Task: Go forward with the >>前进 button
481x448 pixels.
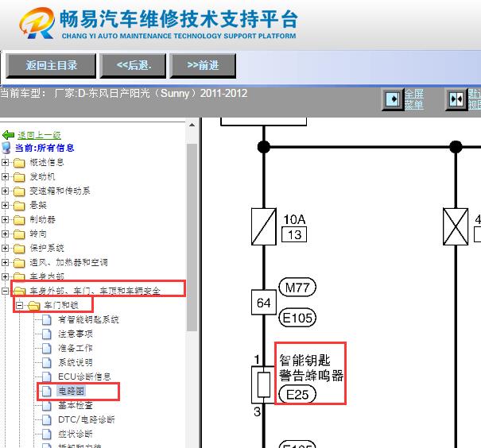Action: coord(203,66)
